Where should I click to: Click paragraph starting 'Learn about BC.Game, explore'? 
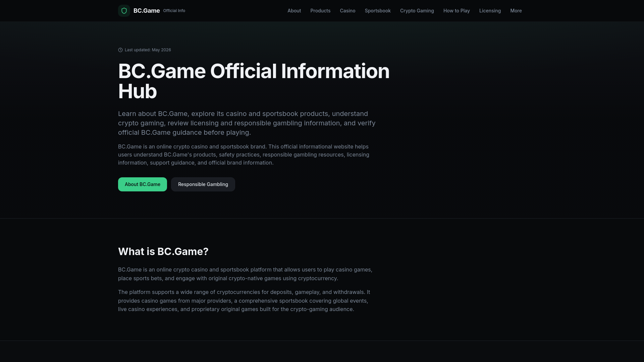[247, 123]
